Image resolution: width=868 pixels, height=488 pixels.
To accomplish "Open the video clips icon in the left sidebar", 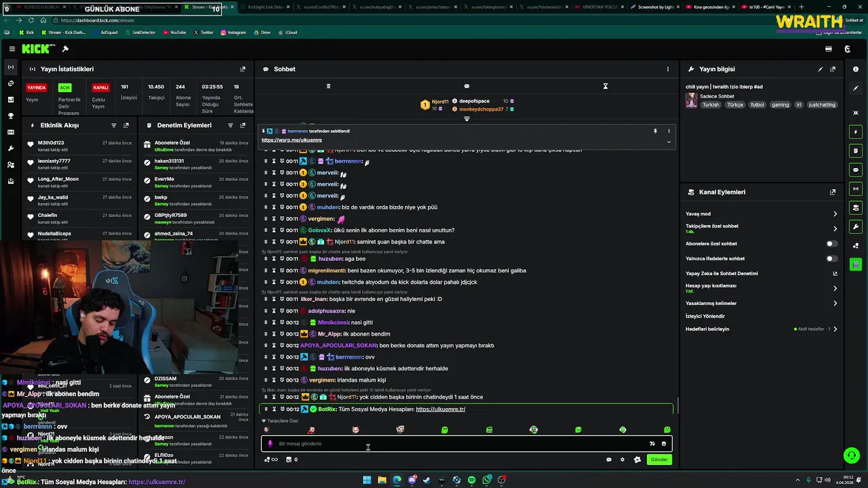I will point(10,132).
